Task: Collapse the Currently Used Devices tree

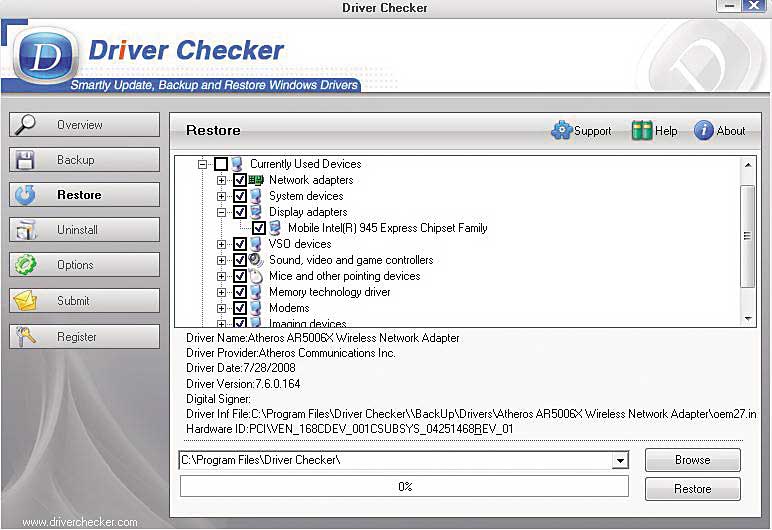Action: [x=202, y=164]
